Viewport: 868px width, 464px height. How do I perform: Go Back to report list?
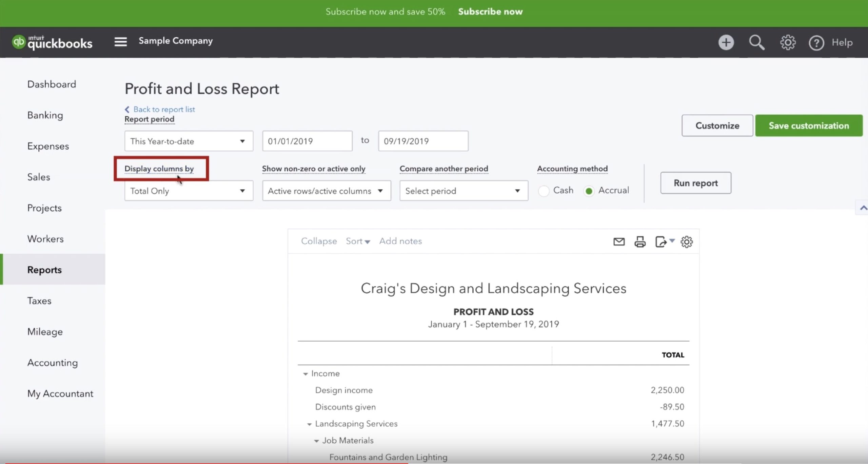click(x=160, y=109)
